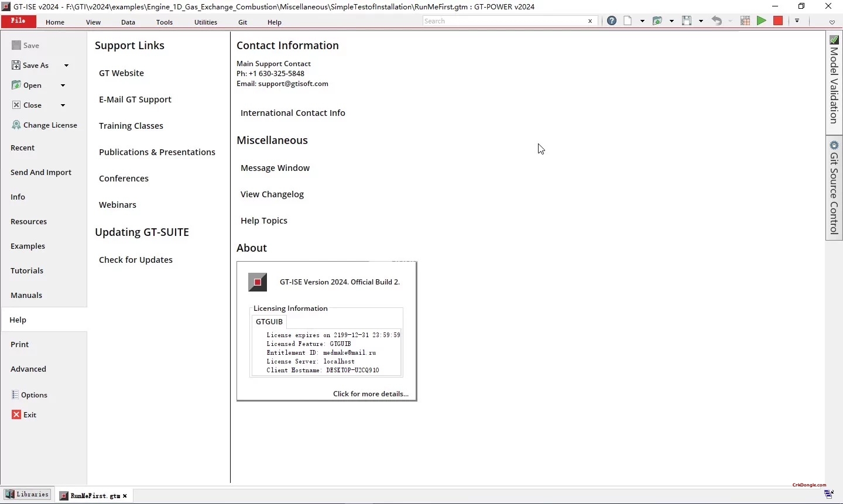
Task: Click the Undo arrow icon in toolbar
Action: tap(717, 21)
